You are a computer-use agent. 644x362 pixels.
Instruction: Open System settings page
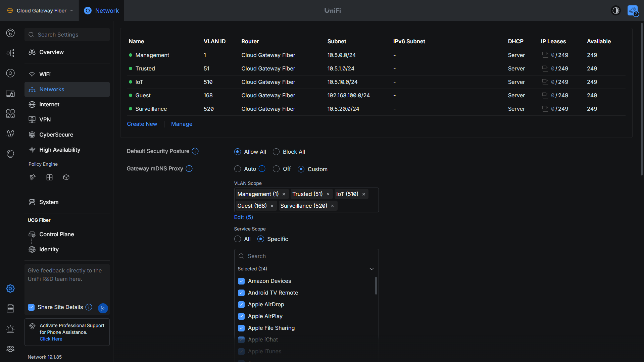67,202
